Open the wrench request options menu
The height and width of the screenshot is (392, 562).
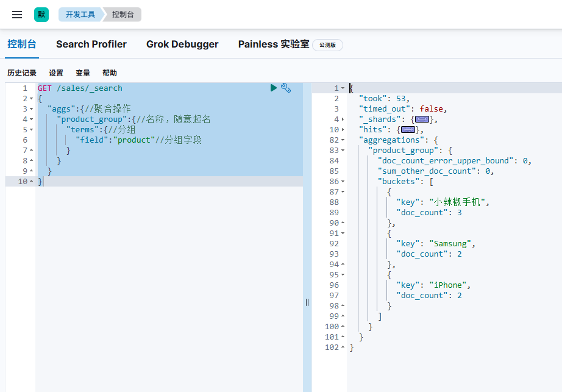[x=286, y=88]
